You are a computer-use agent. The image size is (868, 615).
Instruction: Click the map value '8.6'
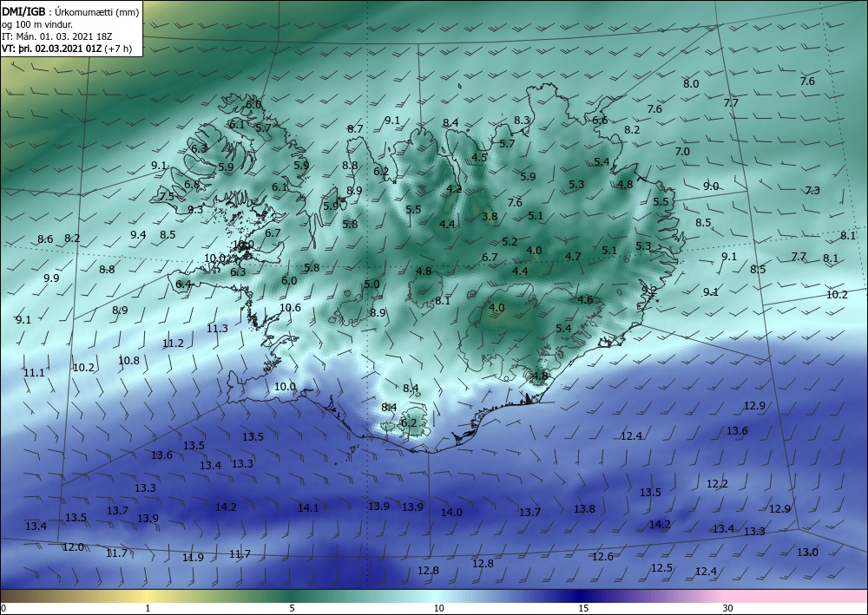(x=45, y=239)
